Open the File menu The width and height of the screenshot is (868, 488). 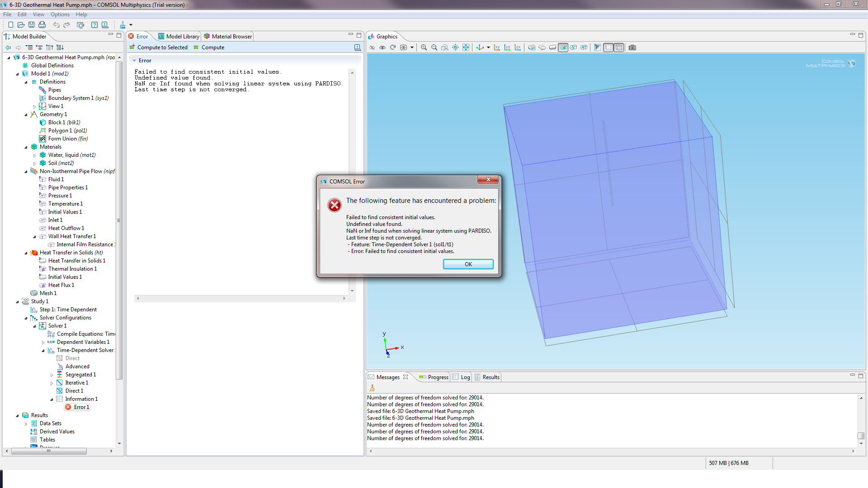(x=7, y=14)
